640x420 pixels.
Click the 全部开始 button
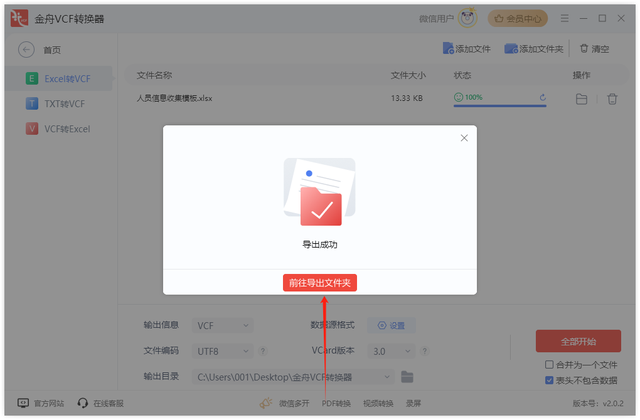578,341
